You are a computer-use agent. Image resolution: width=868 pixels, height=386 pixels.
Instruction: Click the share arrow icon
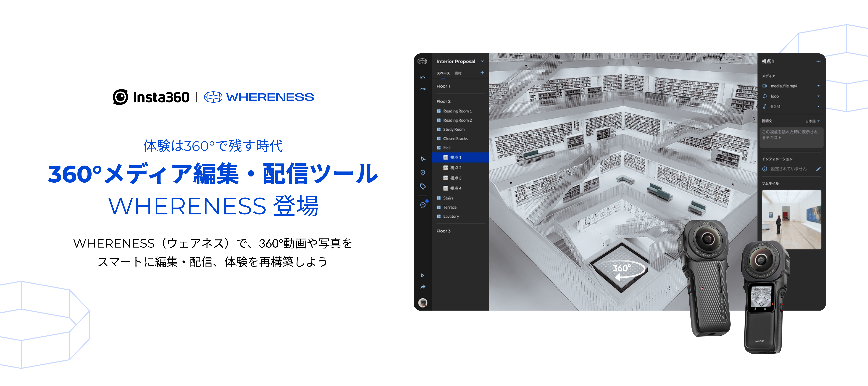pos(423,287)
